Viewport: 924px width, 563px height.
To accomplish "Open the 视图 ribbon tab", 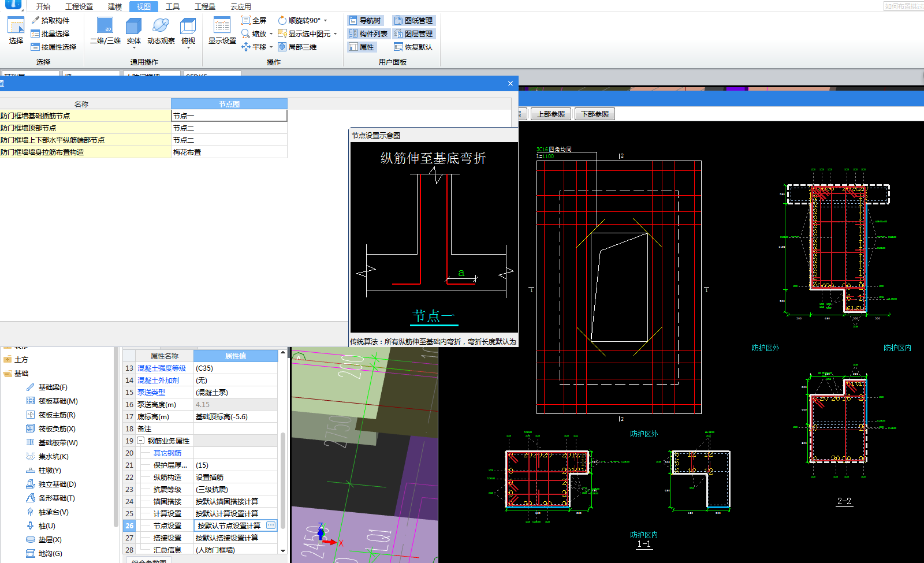I will tap(144, 7).
